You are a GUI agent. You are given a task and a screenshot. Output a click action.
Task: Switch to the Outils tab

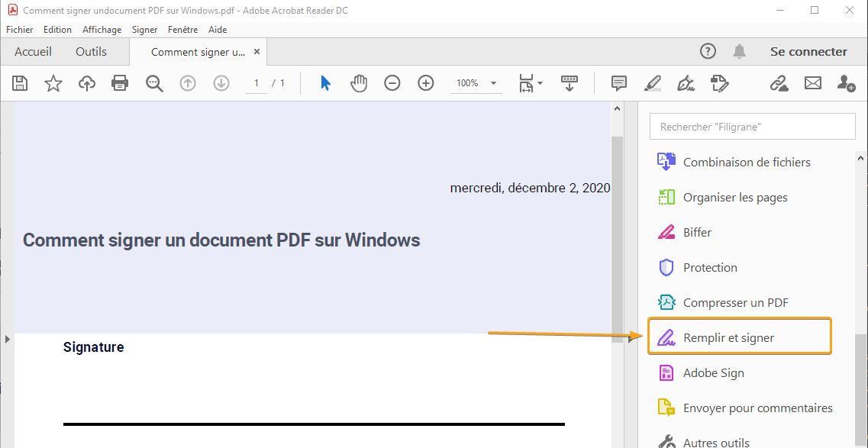tap(92, 51)
